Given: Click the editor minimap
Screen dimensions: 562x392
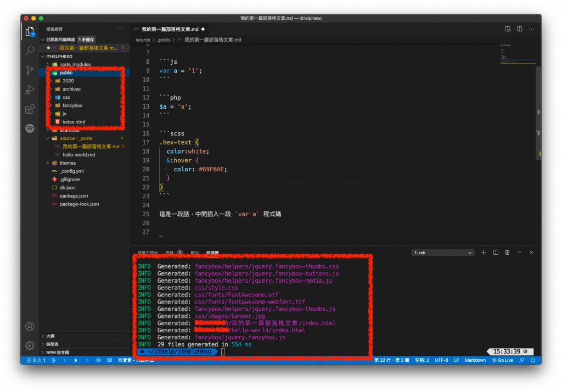Looking at the screenshot, I should pyautogui.click(x=518, y=54).
